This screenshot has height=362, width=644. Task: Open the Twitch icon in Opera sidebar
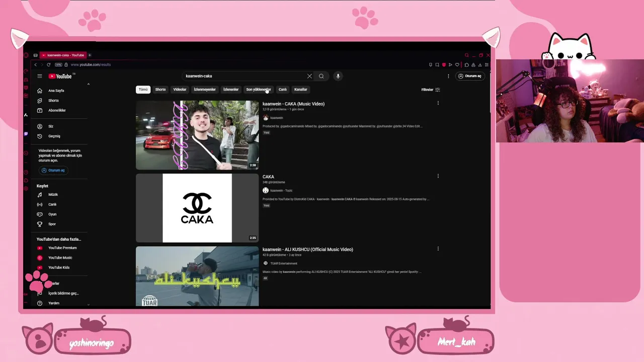point(26,134)
